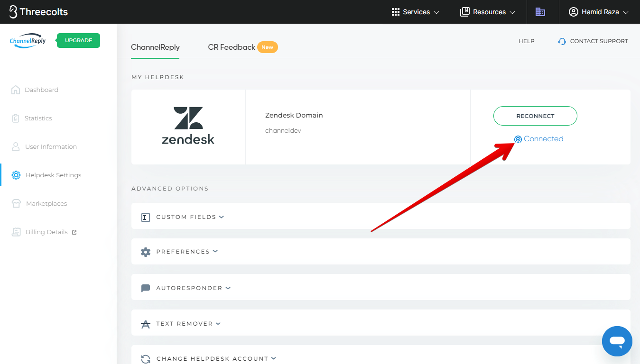
Task: Expand the Services dropdown chevron
Action: coord(436,12)
